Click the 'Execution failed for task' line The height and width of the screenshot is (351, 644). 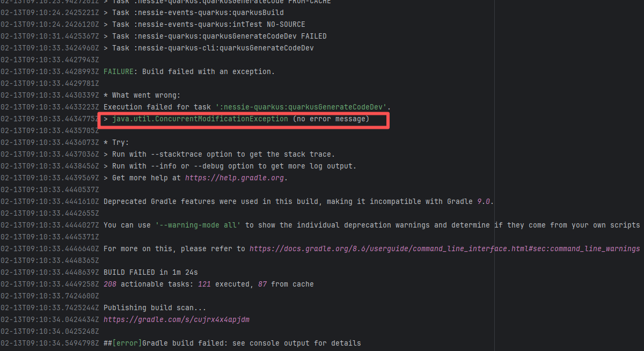click(x=247, y=107)
